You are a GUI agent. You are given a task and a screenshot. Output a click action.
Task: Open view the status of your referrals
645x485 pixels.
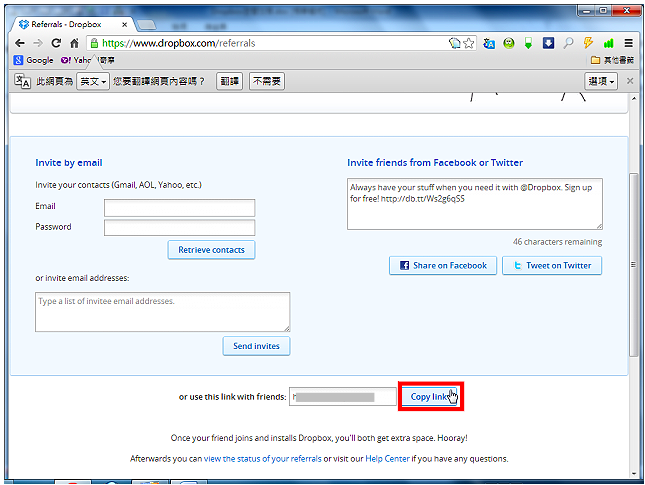coord(262,459)
